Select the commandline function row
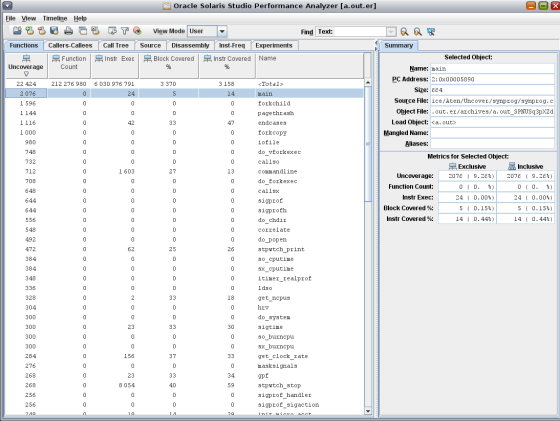The width and height of the screenshot is (560, 421). [184, 171]
